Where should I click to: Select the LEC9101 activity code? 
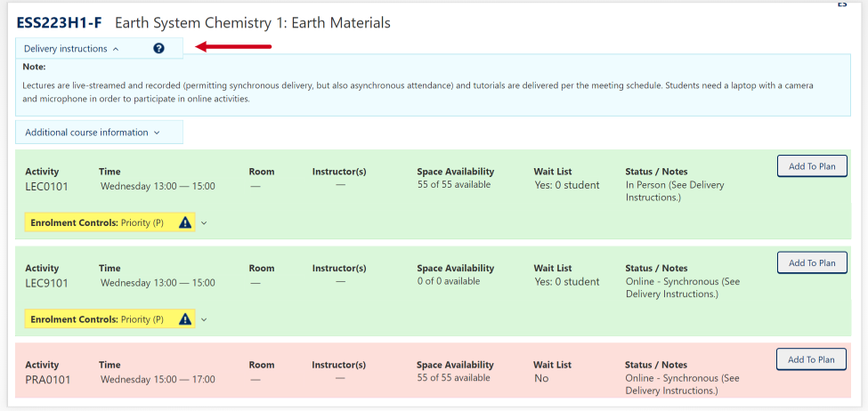pyautogui.click(x=46, y=283)
